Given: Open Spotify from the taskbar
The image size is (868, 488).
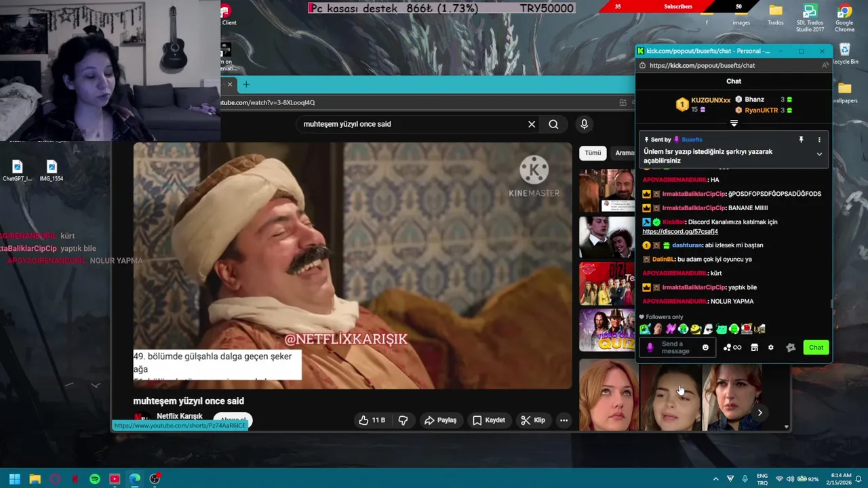Looking at the screenshot, I should pos(95,479).
